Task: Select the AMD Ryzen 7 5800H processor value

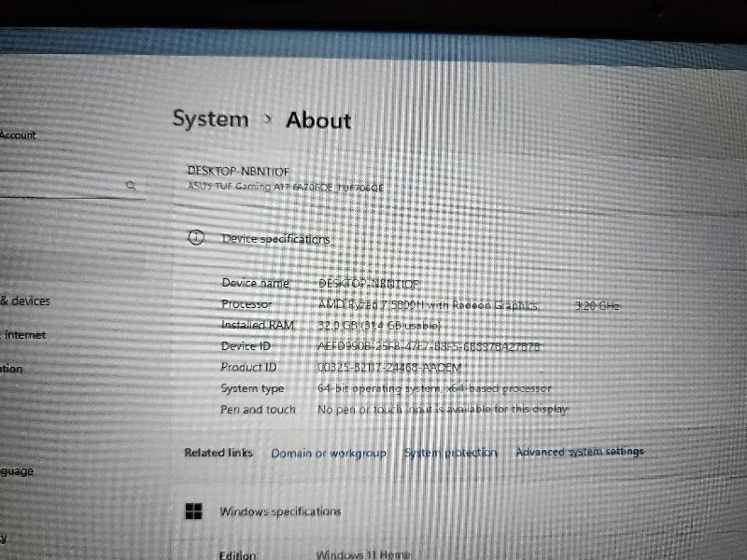Action: pyautogui.click(x=429, y=305)
